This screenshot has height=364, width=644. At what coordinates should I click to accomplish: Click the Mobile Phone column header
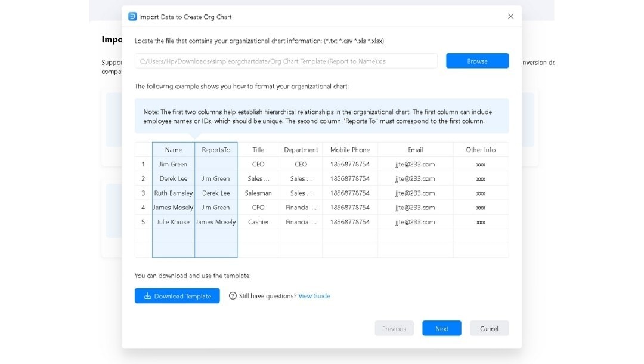(350, 149)
